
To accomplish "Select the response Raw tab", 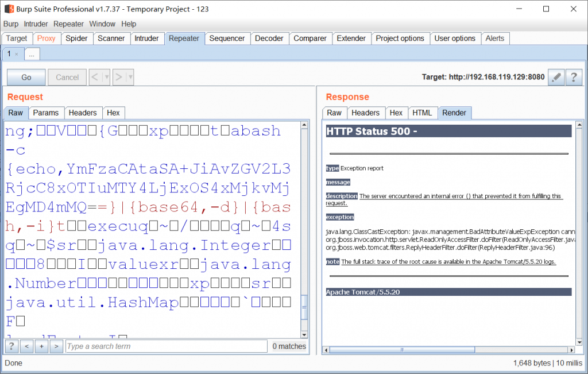I will [x=334, y=113].
